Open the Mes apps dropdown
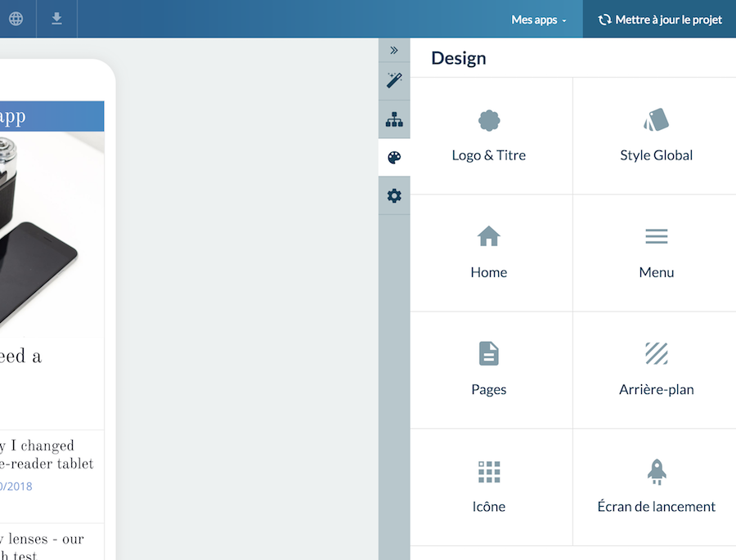736x560 pixels. coord(538,20)
